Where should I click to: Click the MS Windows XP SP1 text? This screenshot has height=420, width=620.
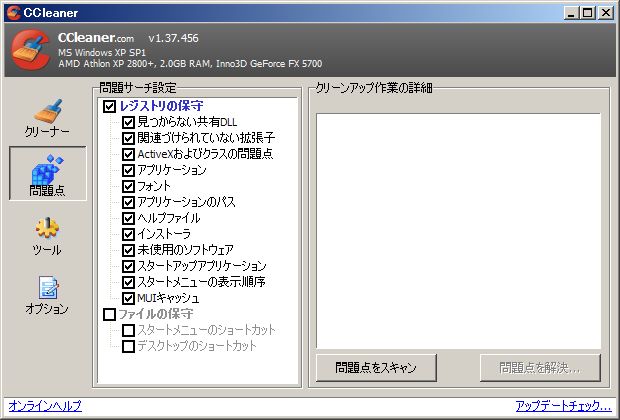tap(102, 53)
